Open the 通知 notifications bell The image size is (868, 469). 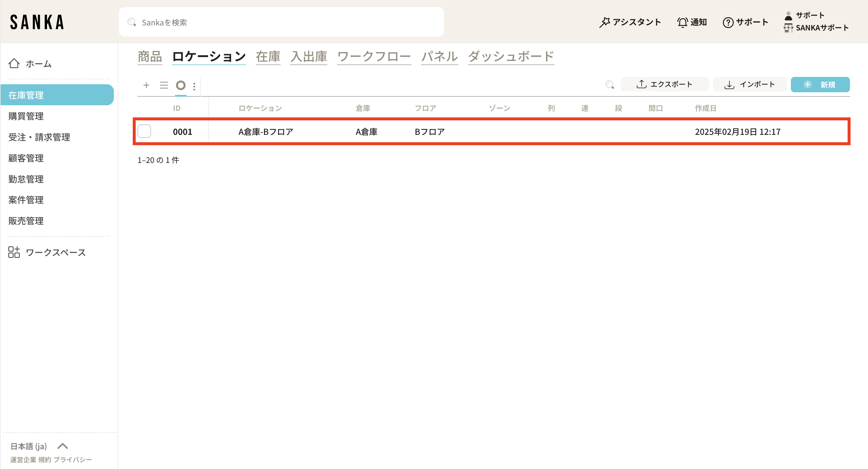click(683, 22)
